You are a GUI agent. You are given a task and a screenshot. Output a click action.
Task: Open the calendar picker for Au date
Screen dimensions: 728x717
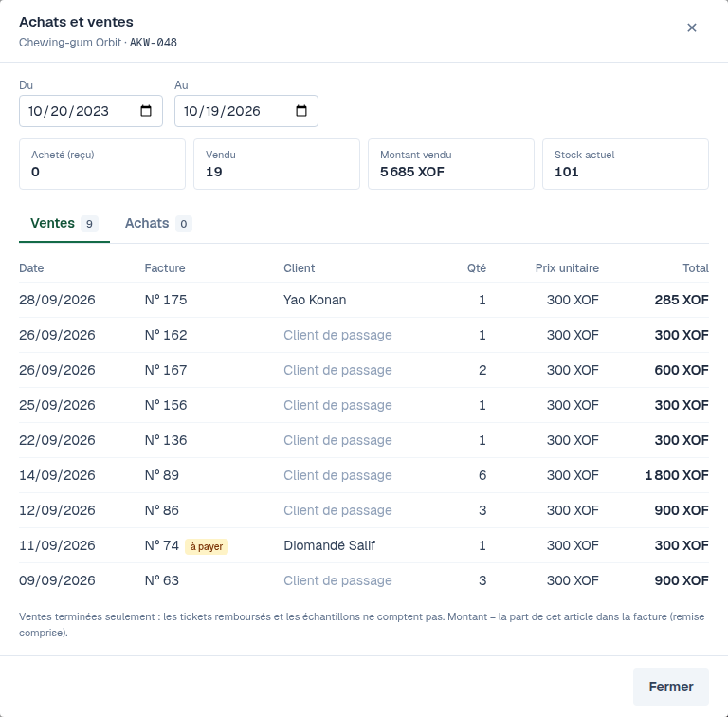tap(301, 111)
